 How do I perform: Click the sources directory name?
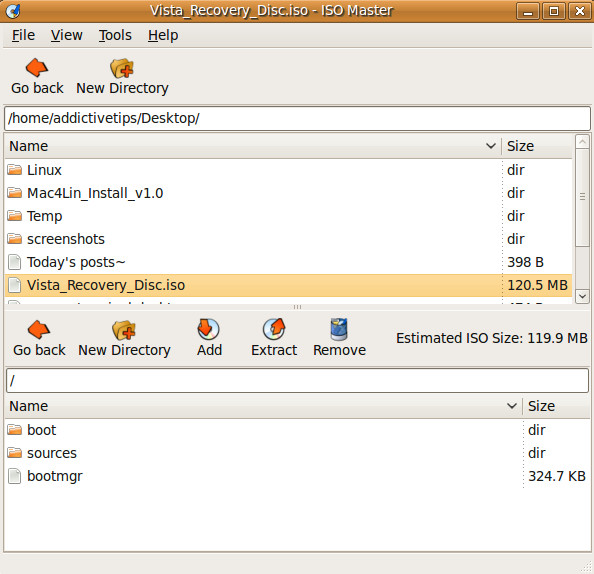coord(52,453)
